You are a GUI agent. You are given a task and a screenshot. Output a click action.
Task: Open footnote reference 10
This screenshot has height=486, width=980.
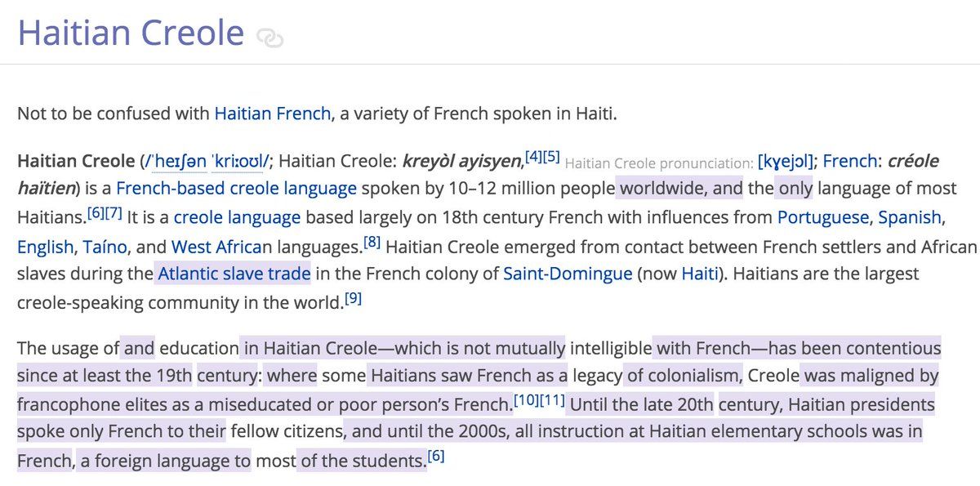pyautogui.click(x=526, y=400)
